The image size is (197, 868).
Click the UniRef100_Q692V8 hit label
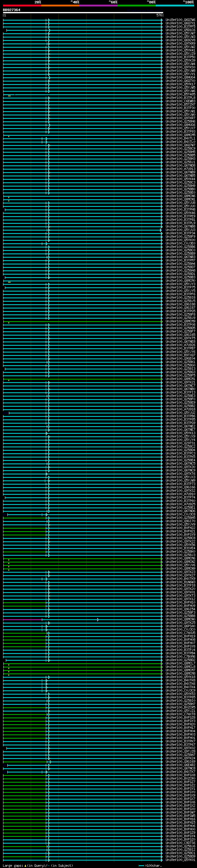click(x=180, y=40)
